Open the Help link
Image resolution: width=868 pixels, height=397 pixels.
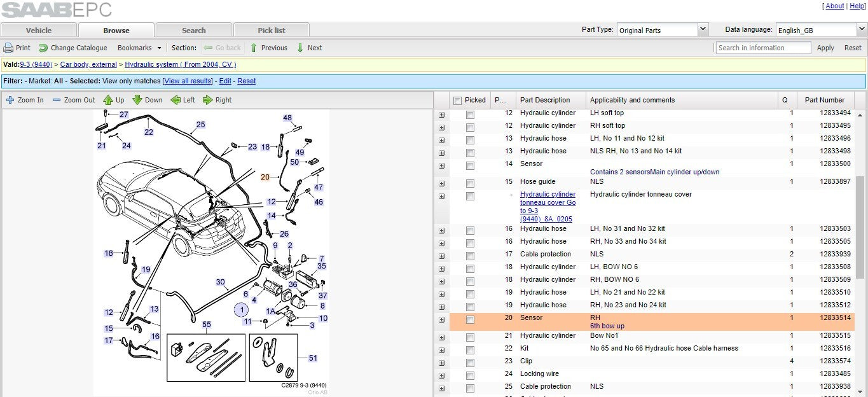click(x=857, y=6)
